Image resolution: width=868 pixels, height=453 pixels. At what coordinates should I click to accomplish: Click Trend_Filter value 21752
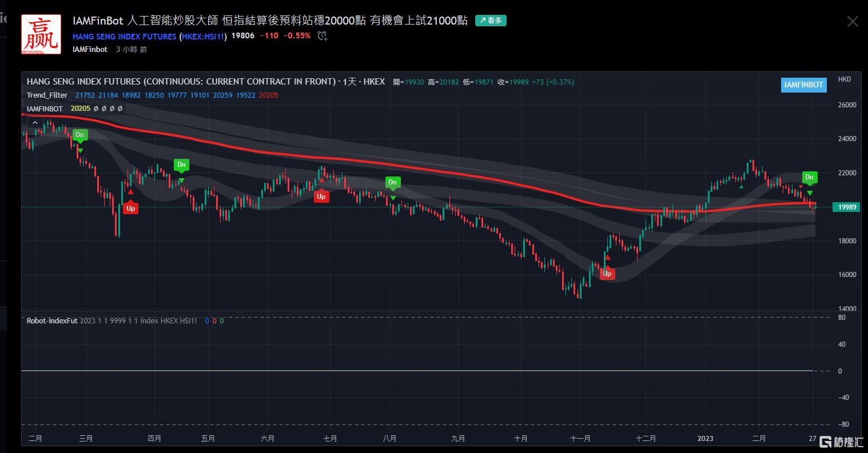(85, 95)
